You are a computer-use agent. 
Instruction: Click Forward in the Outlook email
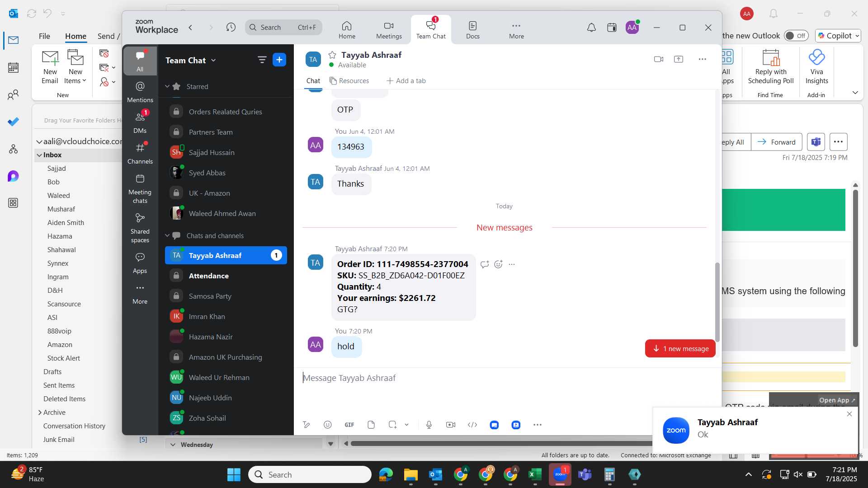[x=777, y=142]
